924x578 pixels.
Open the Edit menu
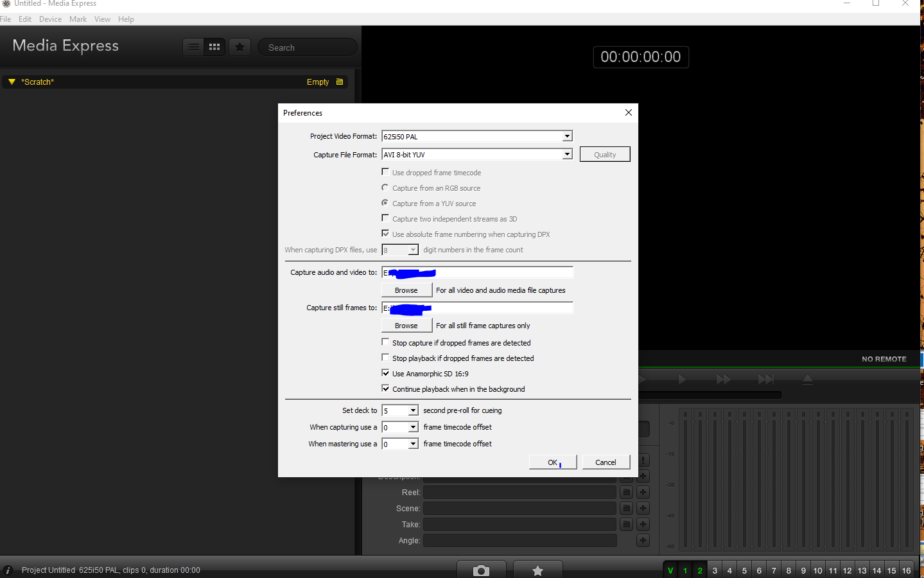pyautogui.click(x=25, y=19)
